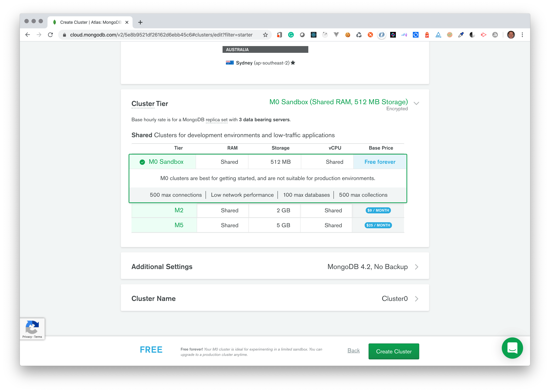Open the recycle arrows extension
550x392 pixels.
point(359,35)
